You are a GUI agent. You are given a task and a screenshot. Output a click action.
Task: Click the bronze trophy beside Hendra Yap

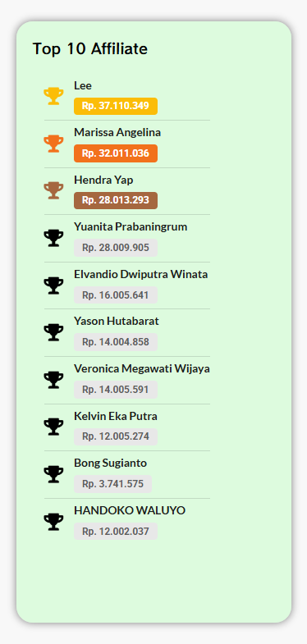pos(54,190)
